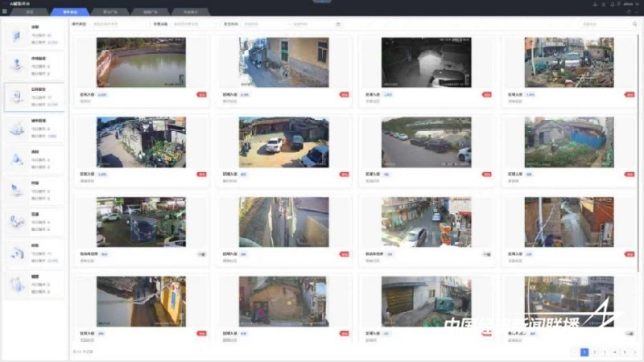The width and height of the screenshot is (644, 362).
Task: Click red tag under night-vision camera image
Action: point(486,94)
